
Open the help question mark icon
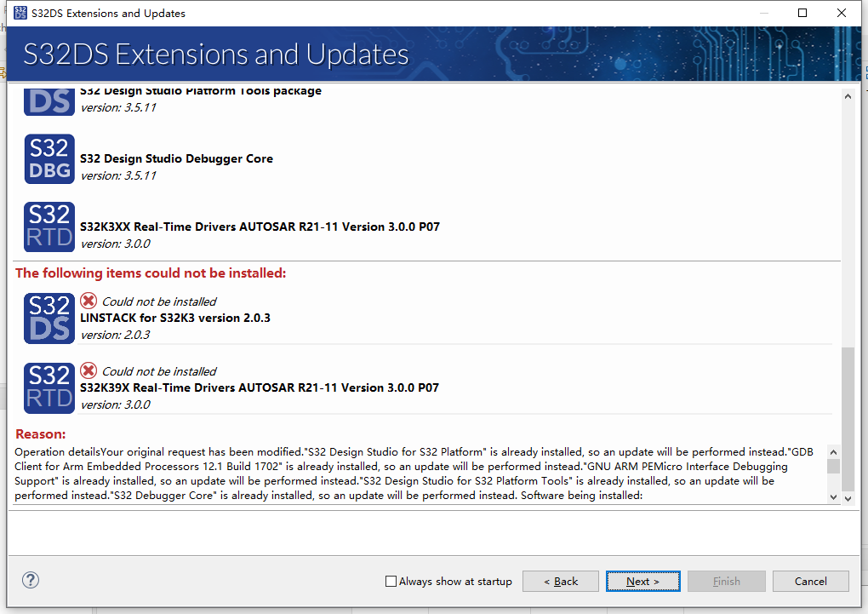[x=31, y=580]
